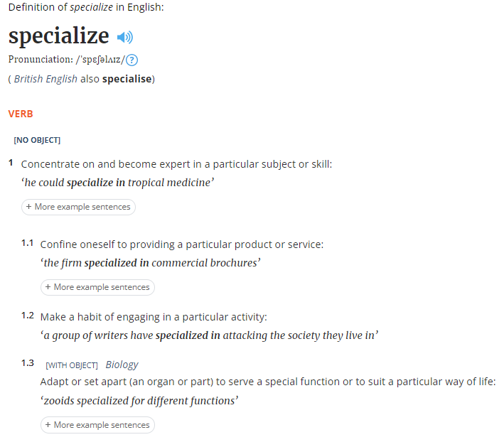Open the pronunciation help question mark

(x=132, y=60)
